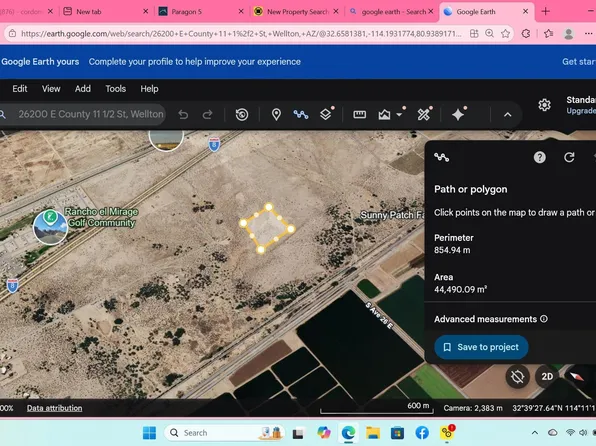This screenshot has height=446, width=596.
Task: Collapse the toolbar with the up chevron
Action: 507,114
